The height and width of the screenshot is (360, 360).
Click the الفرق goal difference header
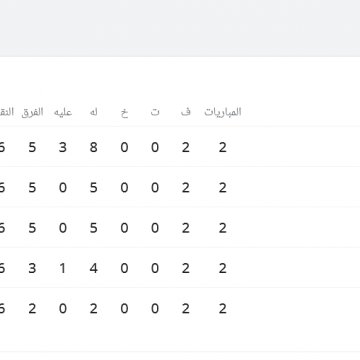32,112
